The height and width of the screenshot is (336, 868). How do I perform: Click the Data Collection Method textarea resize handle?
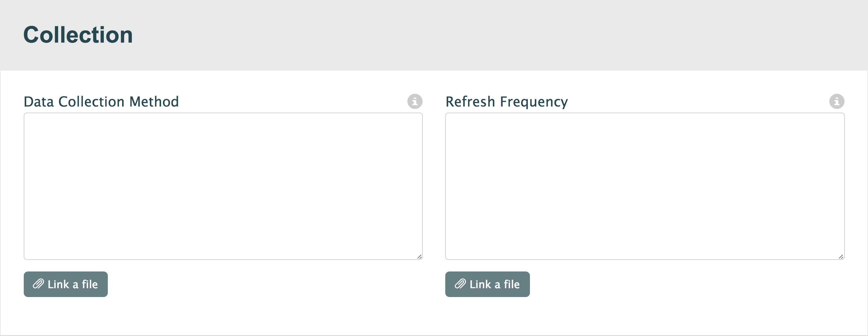pyautogui.click(x=419, y=257)
